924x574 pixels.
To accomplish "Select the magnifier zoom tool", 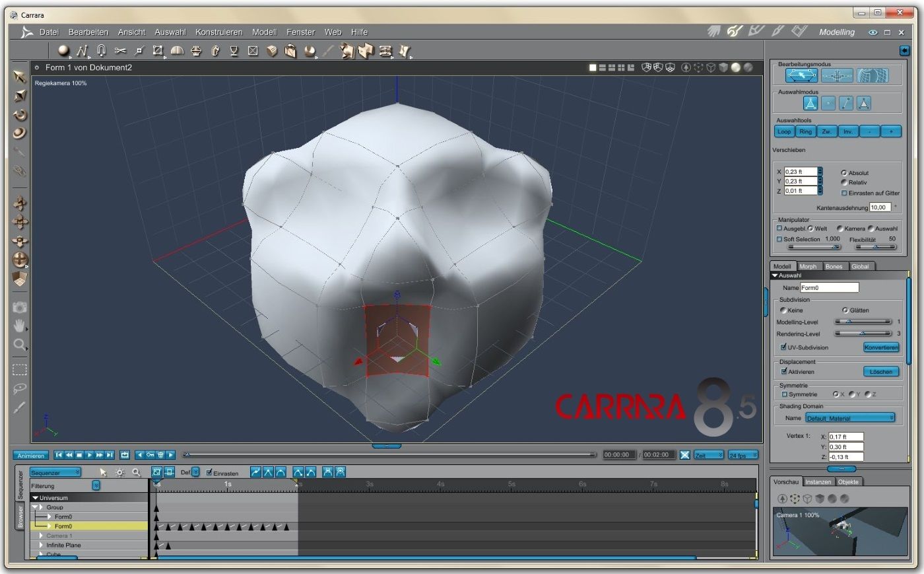I will 20,344.
